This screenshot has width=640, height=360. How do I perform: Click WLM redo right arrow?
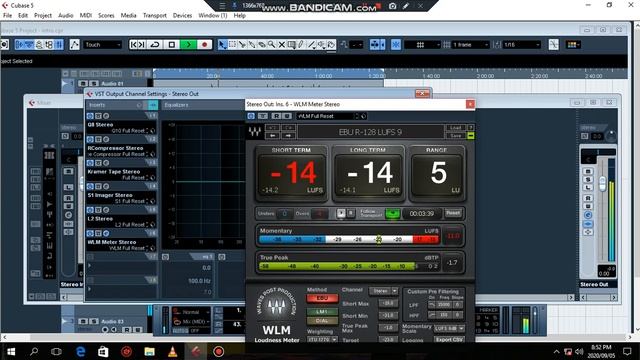point(288,136)
